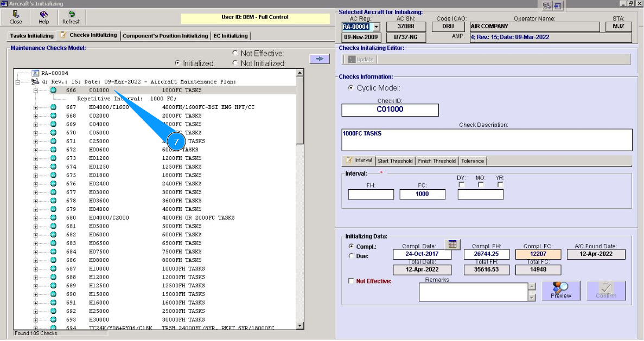
Task: Select the RA-00004 aircraft root node icon
Action: [35, 73]
